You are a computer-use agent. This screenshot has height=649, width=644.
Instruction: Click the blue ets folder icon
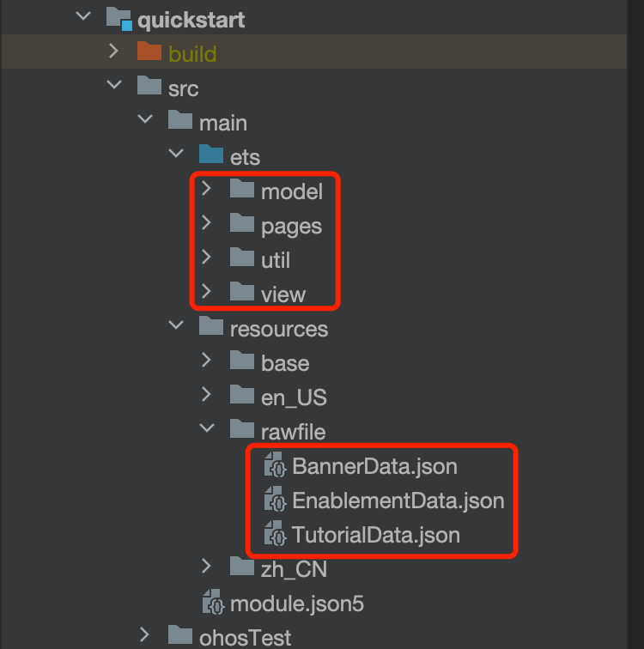click(x=211, y=154)
